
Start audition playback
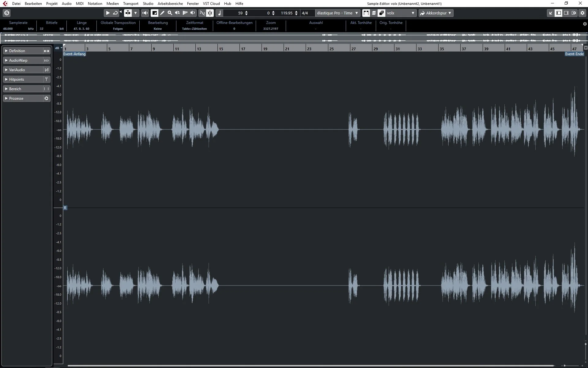pos(108,13)
